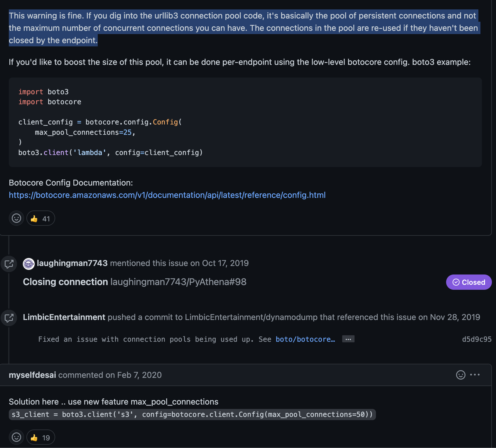
Task: Click the cross-reference icon beside LimbicEntertainment's commit event
Action: [9, 318]
